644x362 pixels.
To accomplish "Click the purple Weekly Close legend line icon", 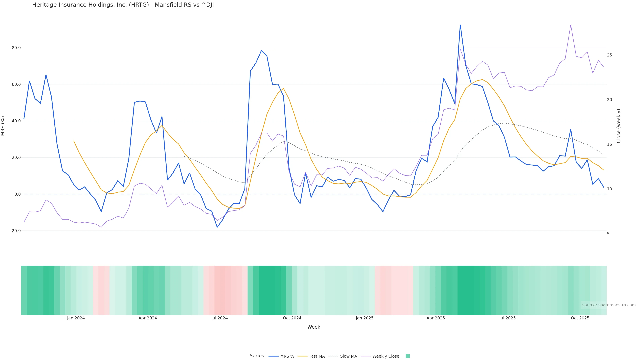I will tap(366, 356).
